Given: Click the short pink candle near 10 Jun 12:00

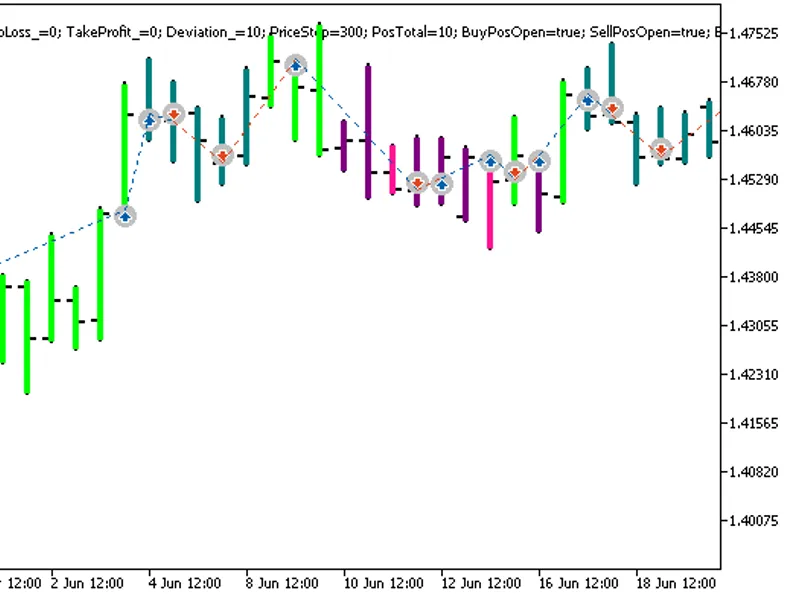Looking at the screenshot, I should point(392,169).
